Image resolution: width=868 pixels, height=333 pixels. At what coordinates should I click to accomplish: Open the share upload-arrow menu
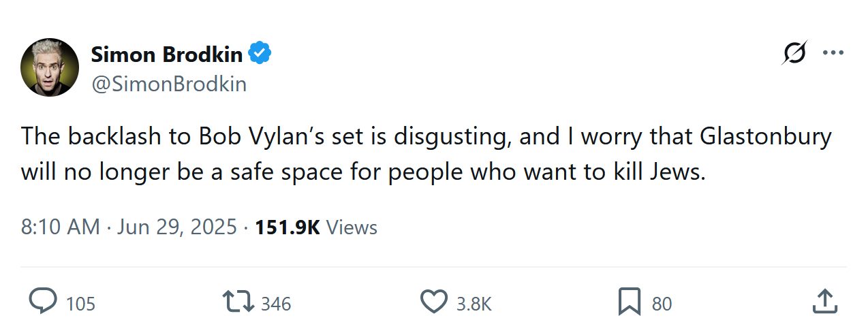coord(825,302)
